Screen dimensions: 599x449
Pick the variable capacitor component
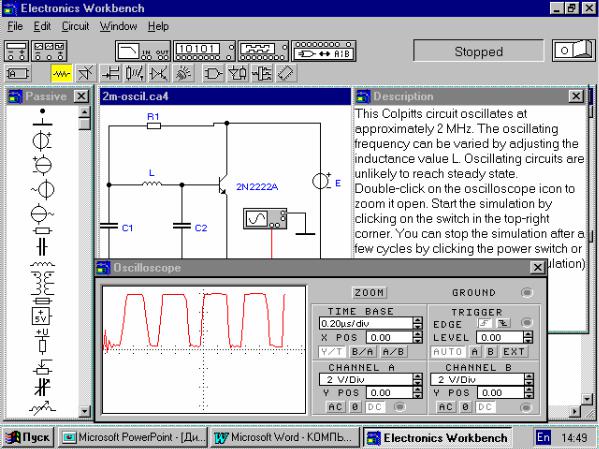click(x=42, y=387)
